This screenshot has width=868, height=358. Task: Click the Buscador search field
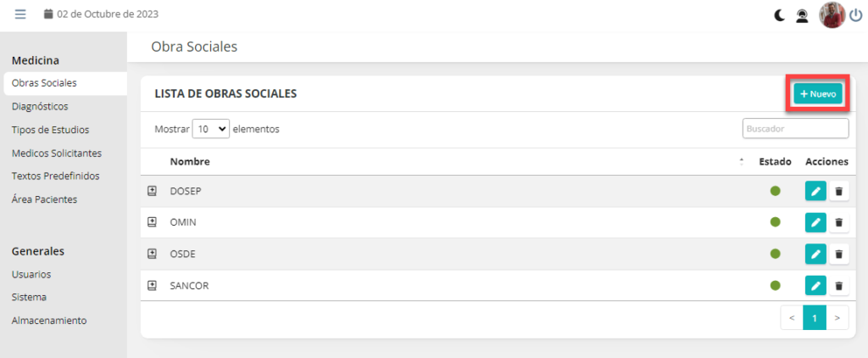tap(795, 129)
